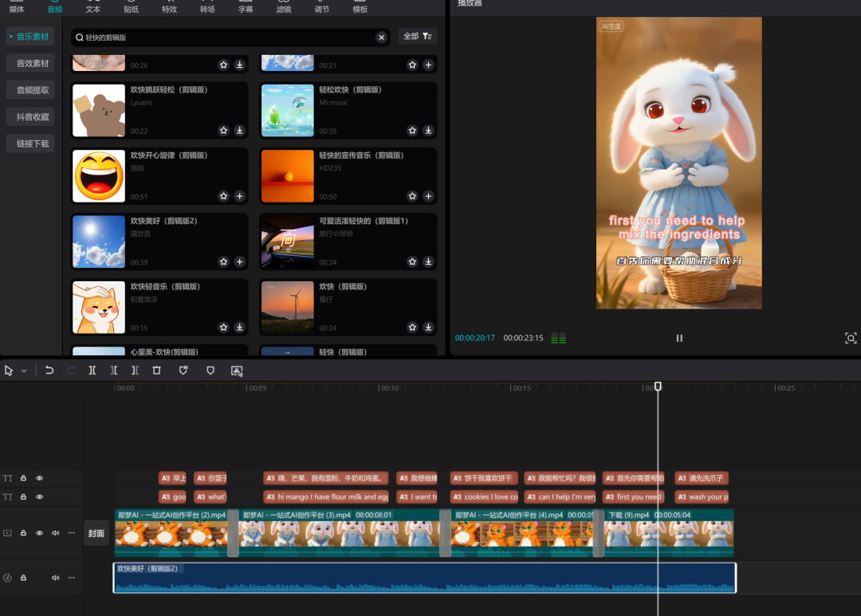Screen dimensions: 861x616
Task: Click the delete trash icon in timeline toolbar
Action: [x=156, y=371]
